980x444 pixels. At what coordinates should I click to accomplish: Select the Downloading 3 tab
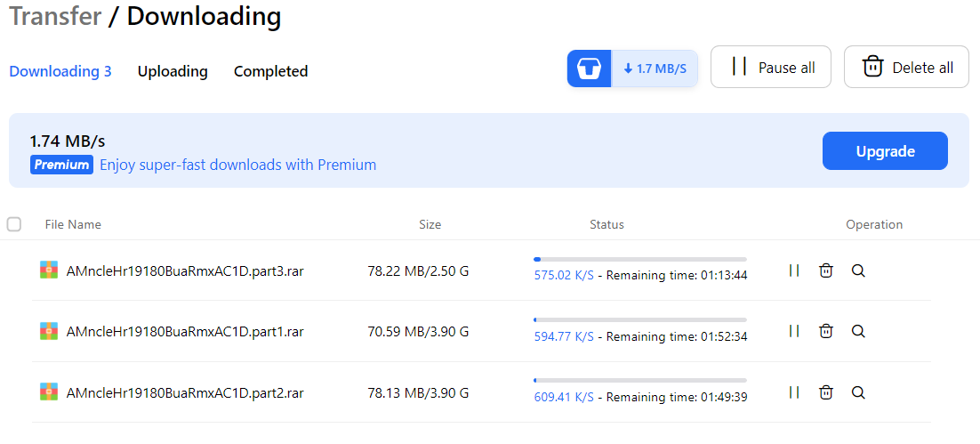tap(60, 71)
